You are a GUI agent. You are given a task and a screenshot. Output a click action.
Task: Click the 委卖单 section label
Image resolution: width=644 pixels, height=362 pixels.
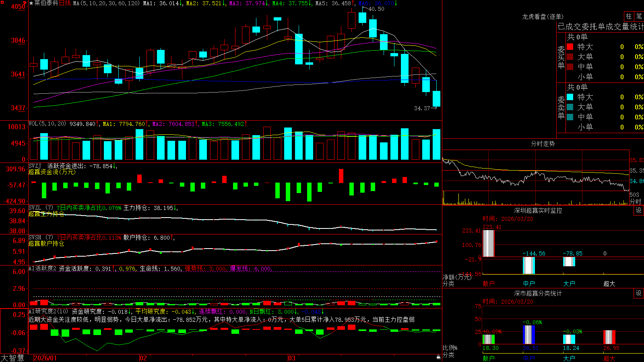(x=561, y=107)
